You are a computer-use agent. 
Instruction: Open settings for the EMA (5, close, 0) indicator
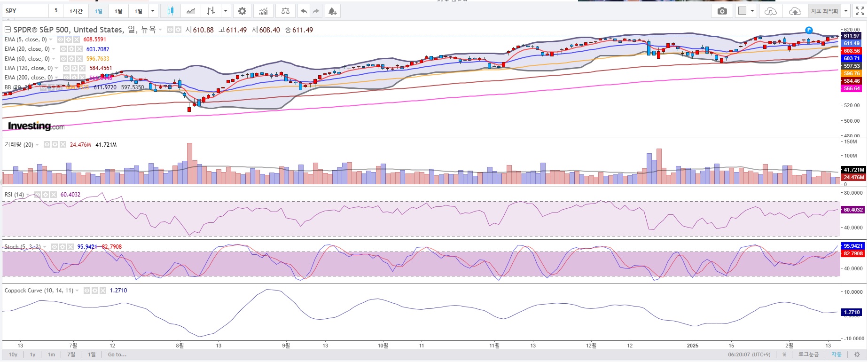tap(68, 39)
